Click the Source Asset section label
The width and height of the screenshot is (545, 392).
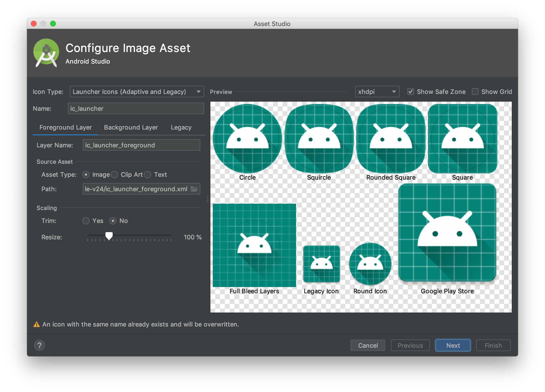click(x=55, y=162)
